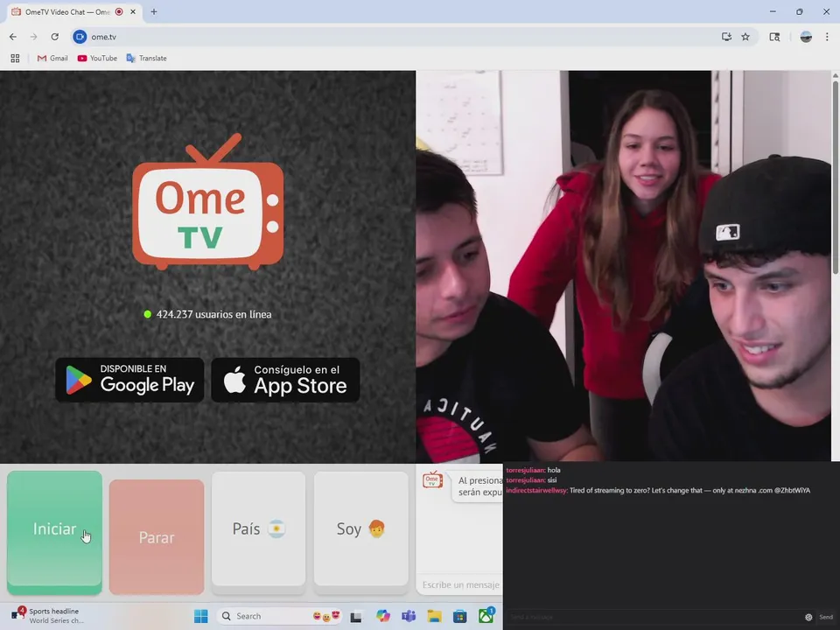Open Copilot from the taskbar

(x=382, y=616)
